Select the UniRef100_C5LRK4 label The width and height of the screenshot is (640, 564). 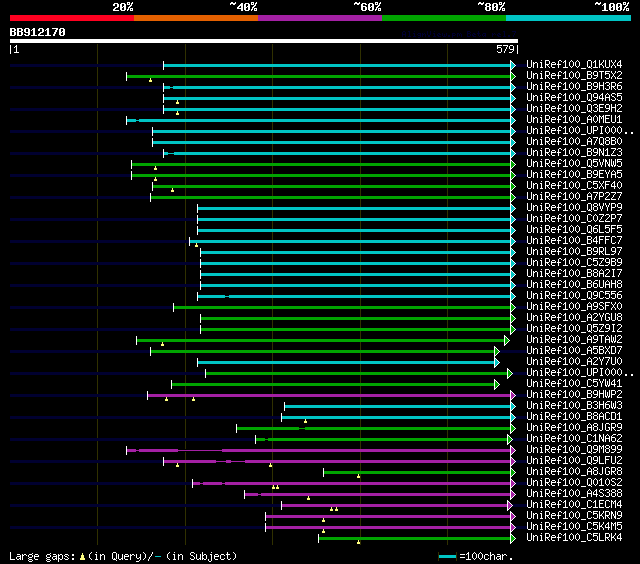click(x=574, y=538)
